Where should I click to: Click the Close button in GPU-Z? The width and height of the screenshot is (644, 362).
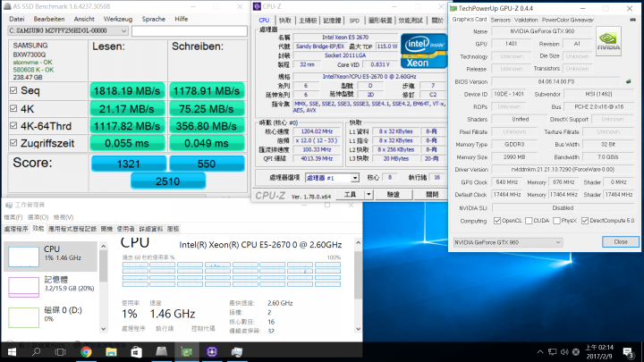[x=621, y=241]
